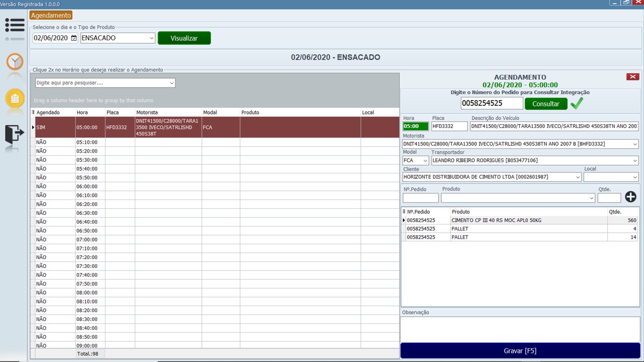This screenshot has width=644, height=362.
Task: Expand the Transportador dropdown
Action: pos(635,160)
